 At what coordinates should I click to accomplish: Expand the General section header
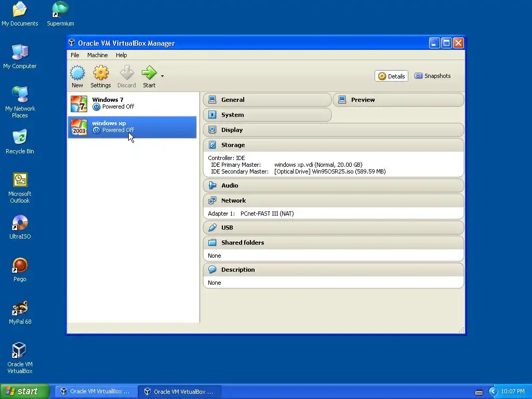click(x=267, y=100)
